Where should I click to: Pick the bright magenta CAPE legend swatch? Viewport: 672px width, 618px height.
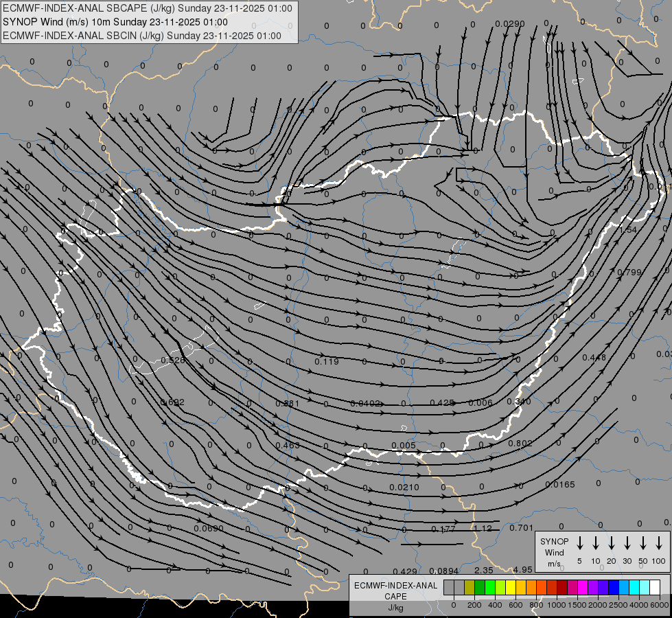point(583,587)
